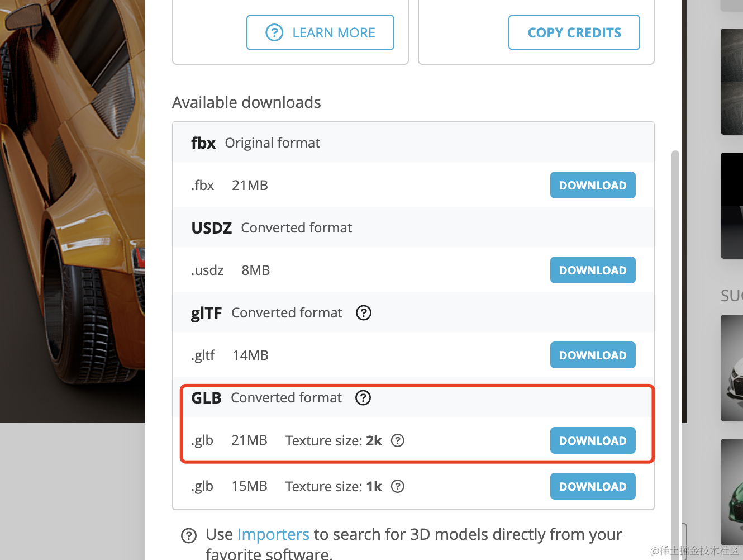
Task: Download the .glb 15MB 1k texture file
Action: pos(593,486)
